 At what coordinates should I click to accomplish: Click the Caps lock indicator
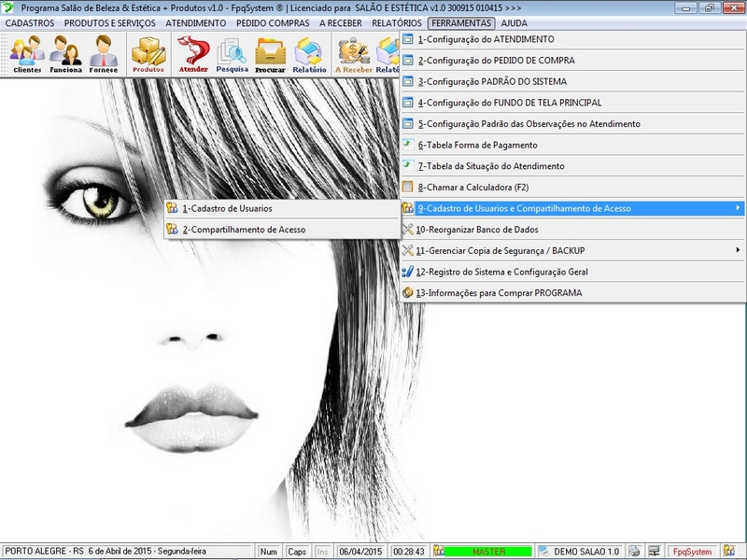(296, 552)
